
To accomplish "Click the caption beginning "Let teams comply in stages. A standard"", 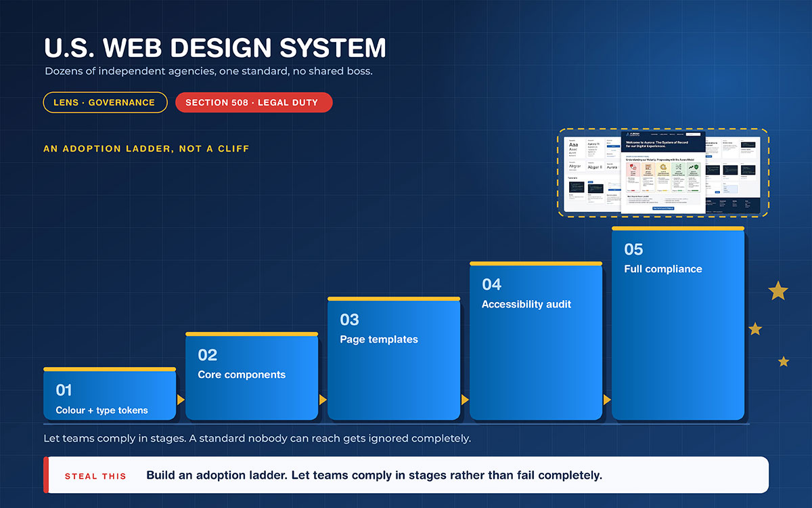I will click(x=257, y=438).
